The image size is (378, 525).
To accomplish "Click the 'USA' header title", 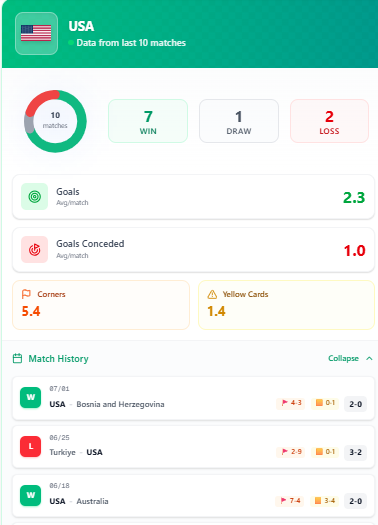I will click(x=81, y=26).
